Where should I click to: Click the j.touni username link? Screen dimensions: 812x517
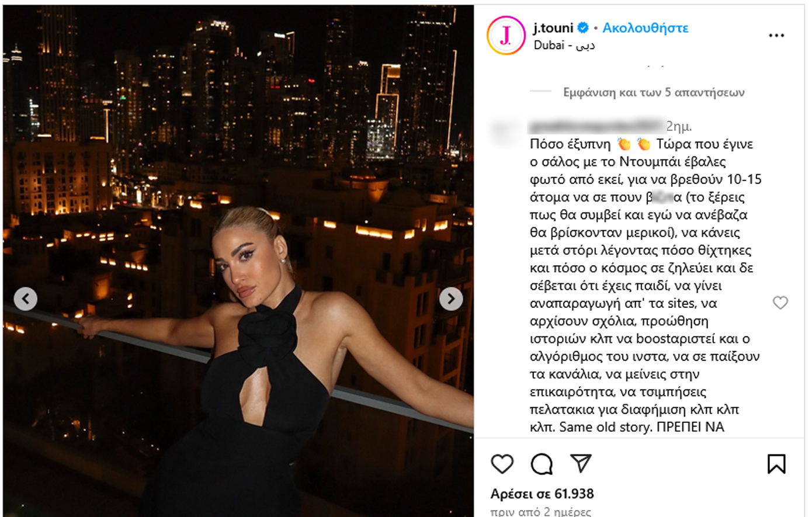pyautogui.click(x=553, y=27)
